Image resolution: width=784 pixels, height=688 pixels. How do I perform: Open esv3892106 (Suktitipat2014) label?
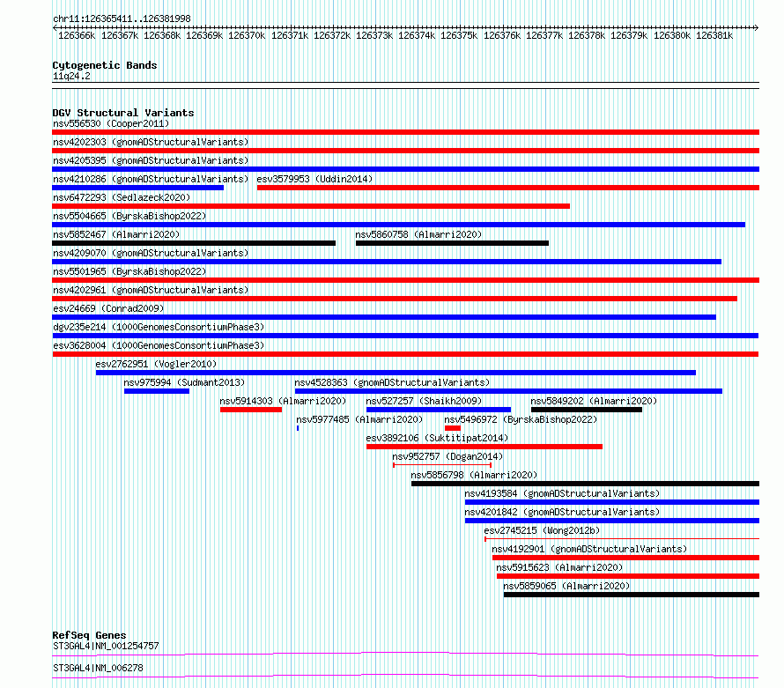pyautogui.click(x=437, y=438)
